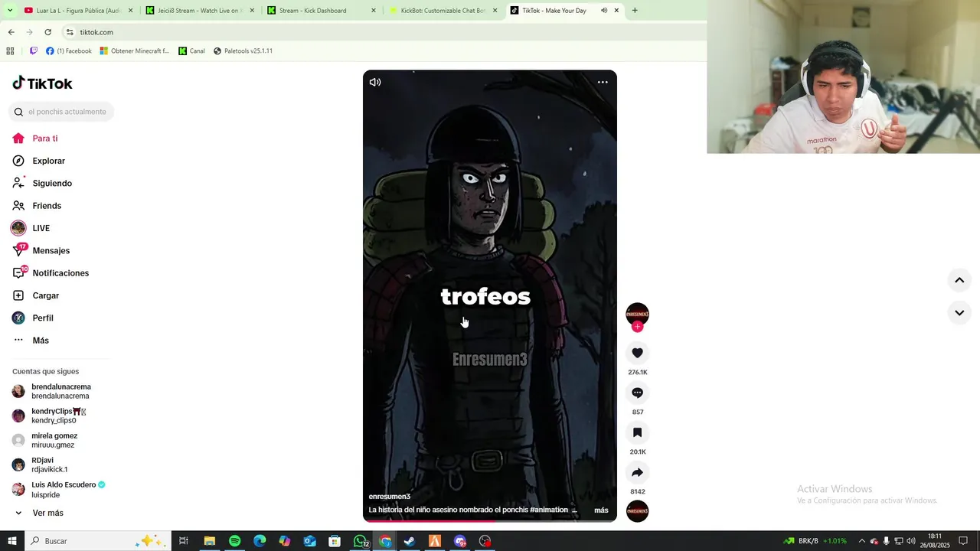Open the taskbar volume icon
The image size is (980, 551).
pyautogui.click(x=910, y=541)
